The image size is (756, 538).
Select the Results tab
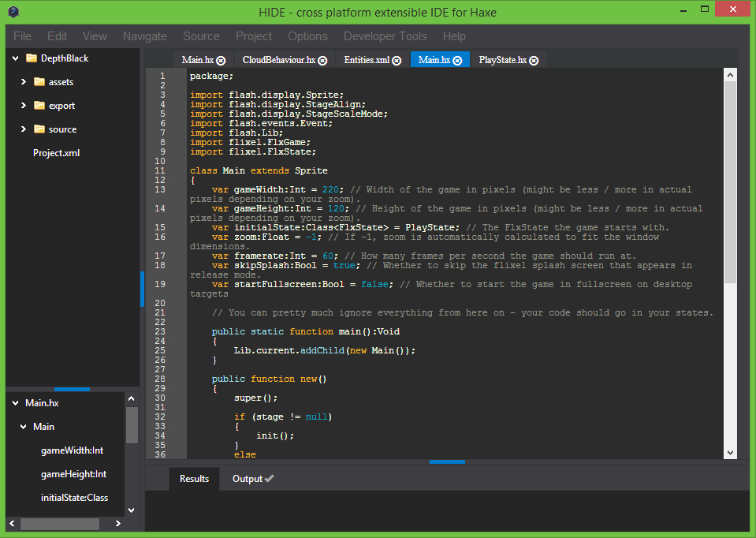[x=194, y=479]
